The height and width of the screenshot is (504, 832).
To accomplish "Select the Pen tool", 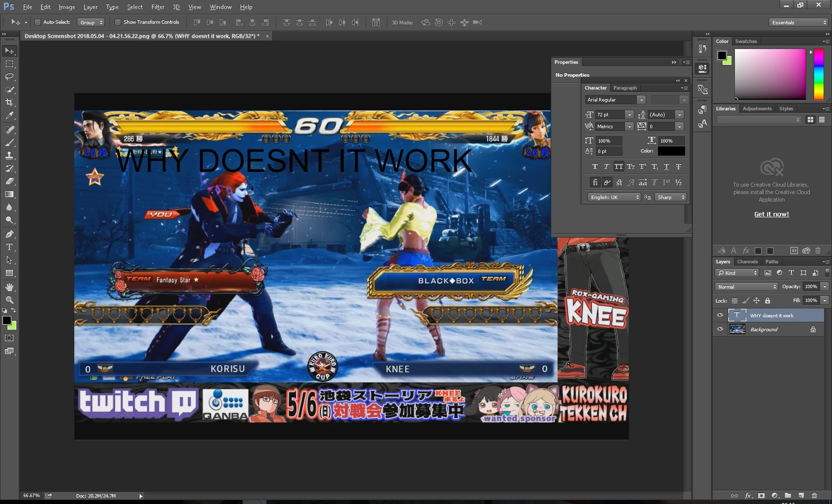I will [x=9, y=234].
